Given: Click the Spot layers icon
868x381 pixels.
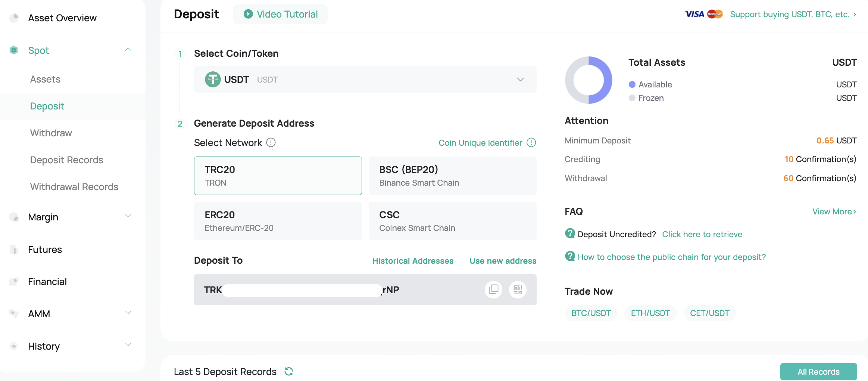Looking at the screenshot, I should click(x=14, y=50).
